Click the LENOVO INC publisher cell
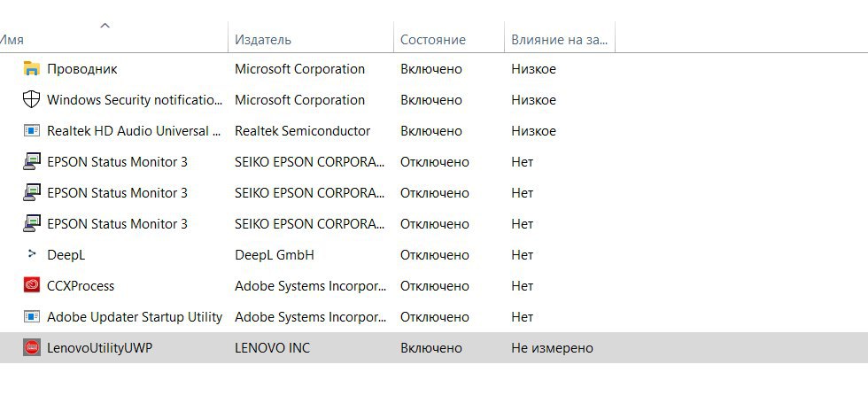Screen dimensions: 868x419 [x=273, y=348]
